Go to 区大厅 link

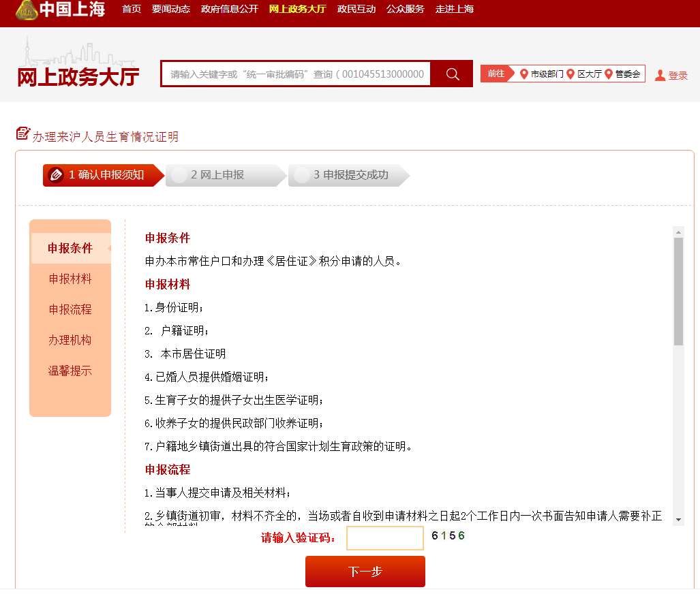tap(590, 74)
